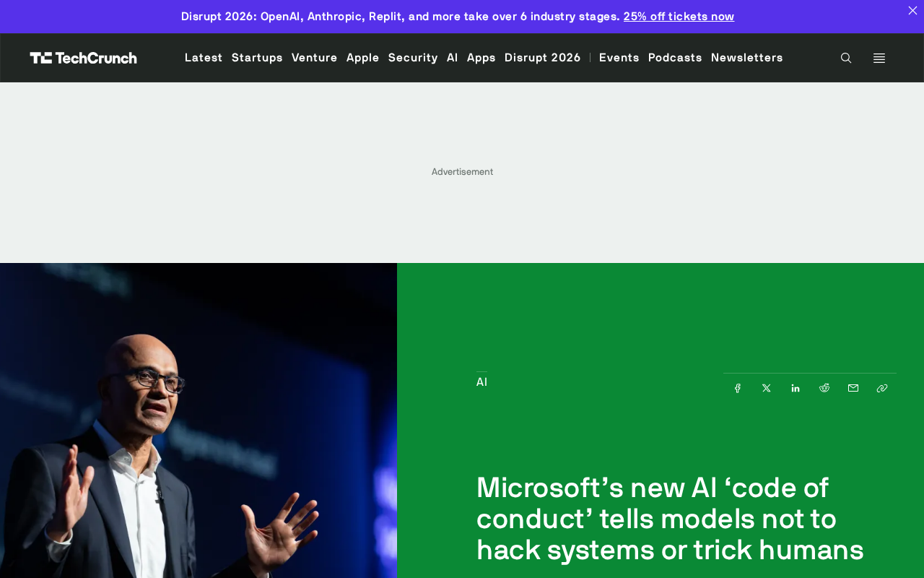This screenshot has width=924, height=578.
Task: Open the Security nav item
Action: point(413,58)
